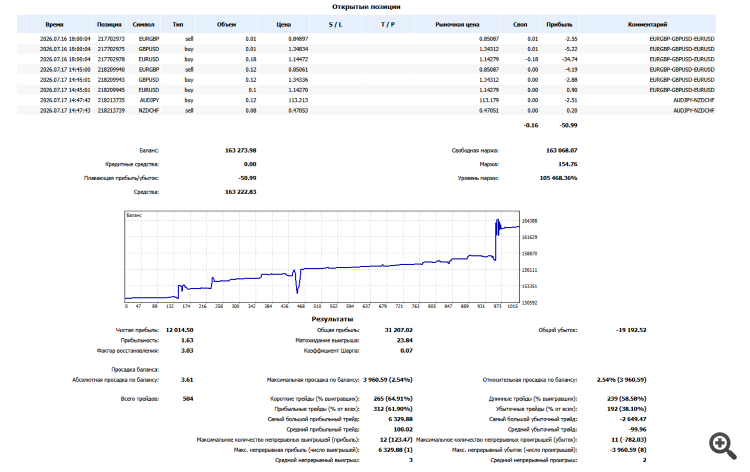Click the Тип column header
The image size is (750, 472).
[178, 24]
